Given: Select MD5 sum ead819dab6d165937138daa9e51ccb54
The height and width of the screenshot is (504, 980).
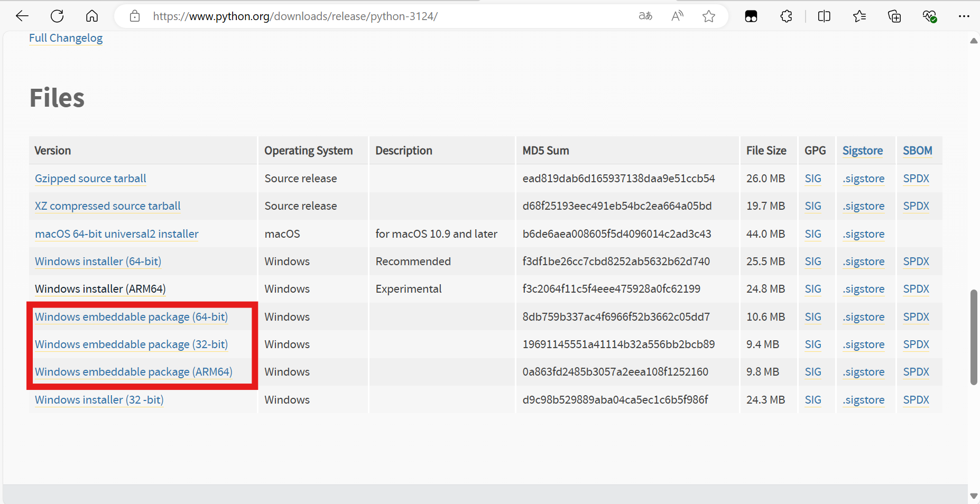Looking at the screenshot, I should click(618, 179).
